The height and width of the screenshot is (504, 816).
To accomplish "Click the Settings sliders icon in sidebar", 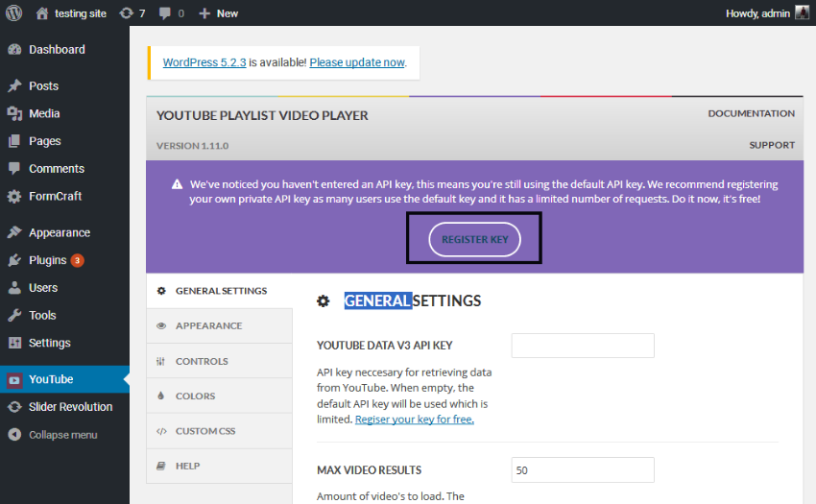I will click(14, 343).
